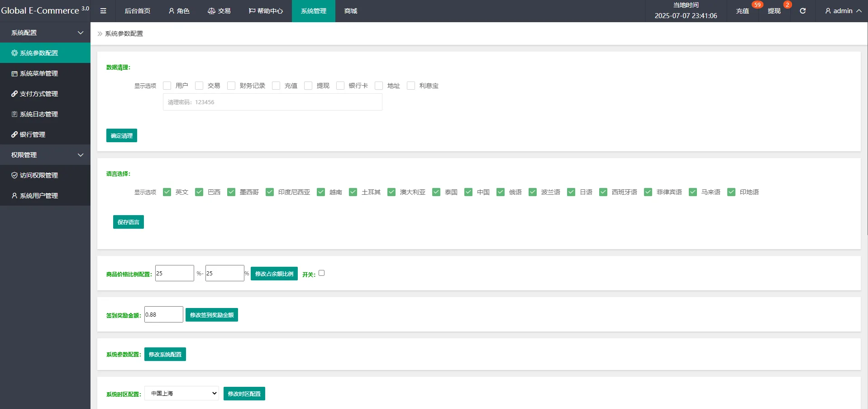Open 系统菜单管理 in the sidebar
868x409 pixels.
pos(39,73)
